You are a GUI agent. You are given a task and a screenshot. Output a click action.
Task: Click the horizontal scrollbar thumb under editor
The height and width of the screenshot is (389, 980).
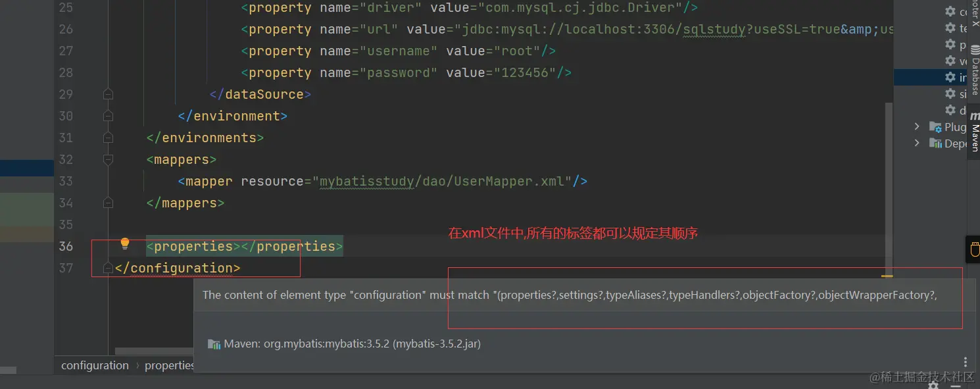click(x=154, y=351)
